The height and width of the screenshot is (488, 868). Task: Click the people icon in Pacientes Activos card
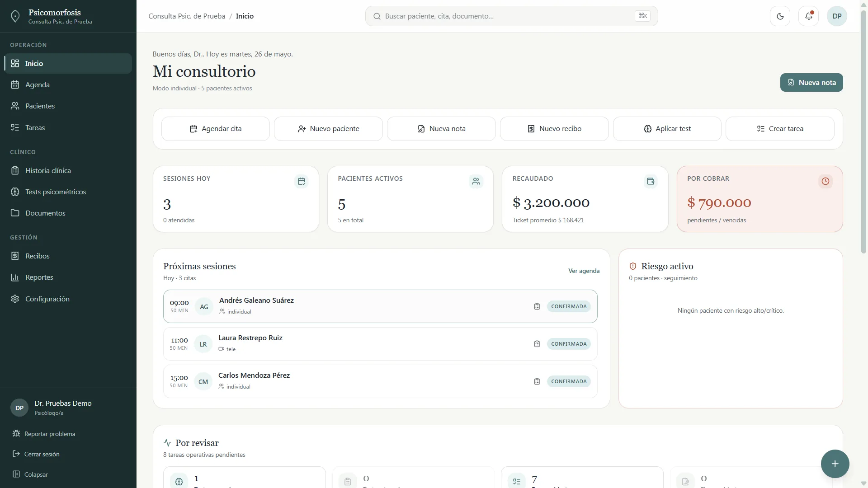476,181
